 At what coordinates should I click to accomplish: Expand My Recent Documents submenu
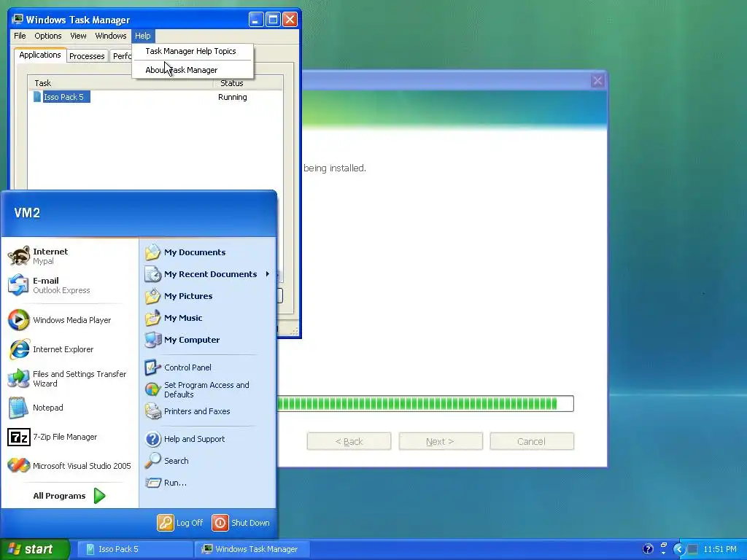(207, 274)
